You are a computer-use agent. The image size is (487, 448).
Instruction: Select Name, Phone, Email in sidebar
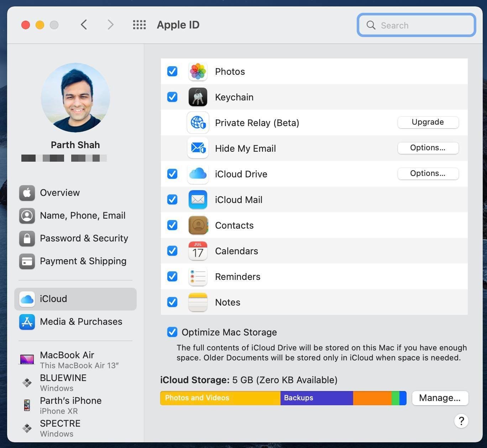coord(75,215)
